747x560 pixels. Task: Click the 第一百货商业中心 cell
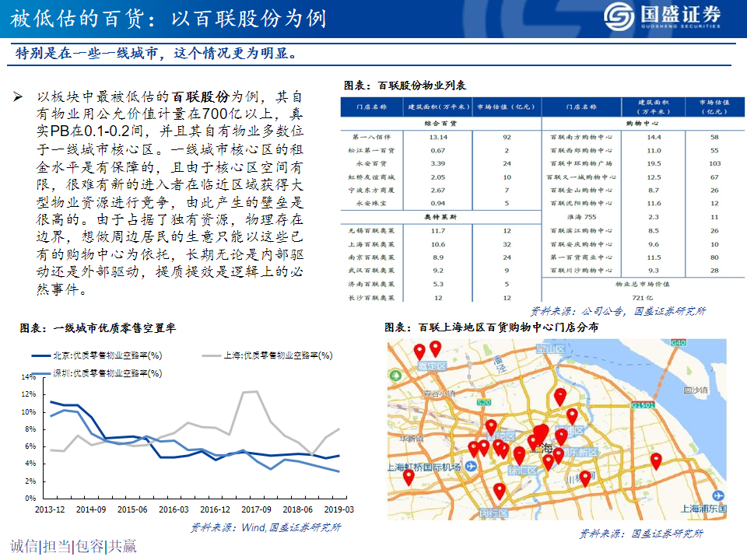coord(581,257)
